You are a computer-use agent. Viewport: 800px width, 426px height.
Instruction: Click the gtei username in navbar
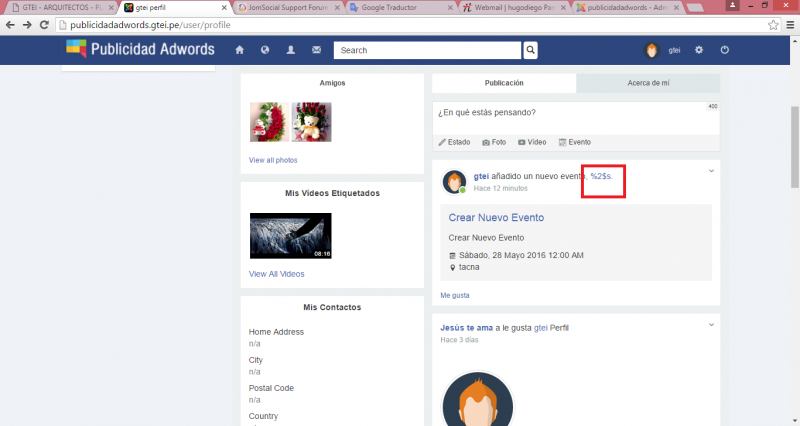(674, 51)
